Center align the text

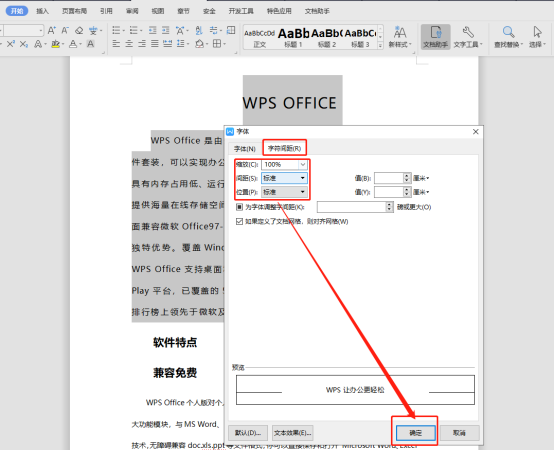click(x=129, y=44)
